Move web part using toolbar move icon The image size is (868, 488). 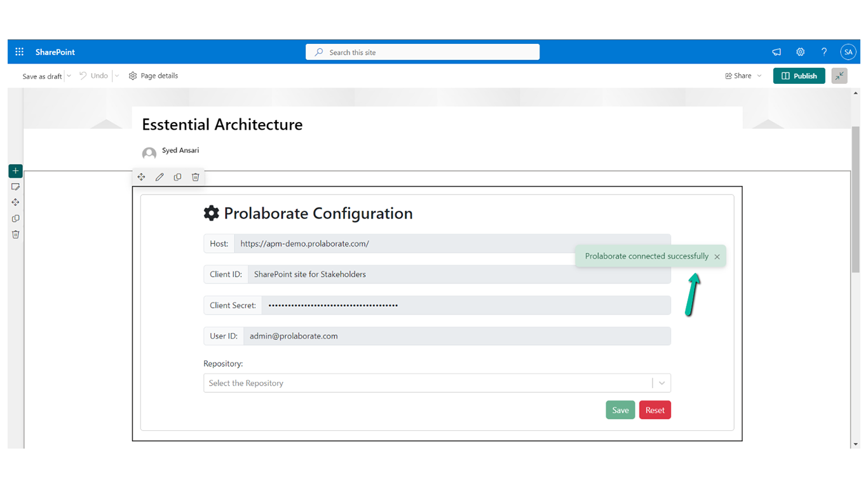(x=141, y=177)
